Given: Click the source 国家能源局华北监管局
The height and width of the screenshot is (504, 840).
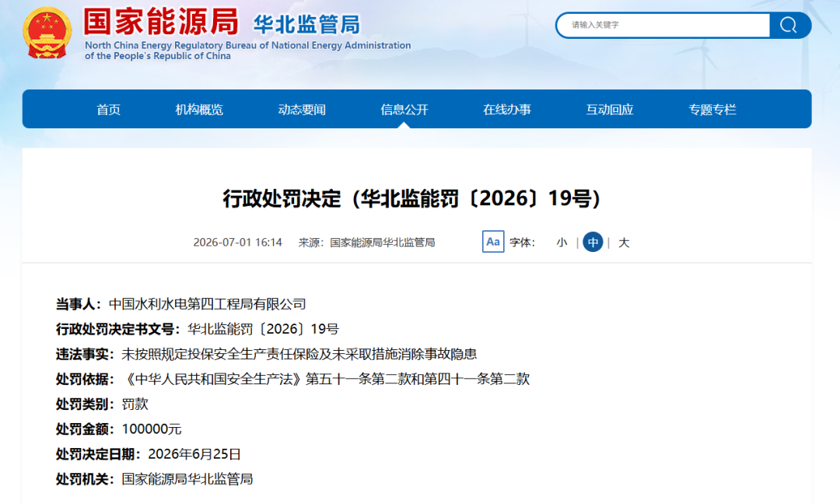Looking at the screenshot, I should click(382, 243).
